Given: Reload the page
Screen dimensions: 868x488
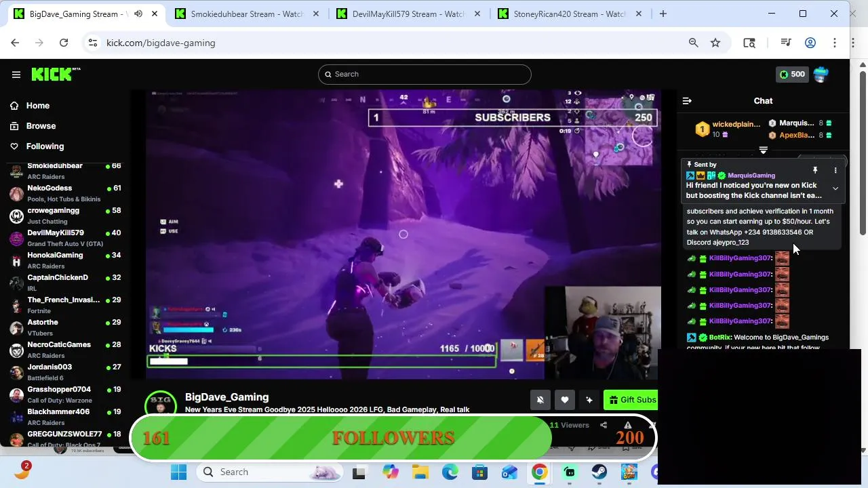Looking at the screenshot, I should pyautogui.click(x=64, y=43).
